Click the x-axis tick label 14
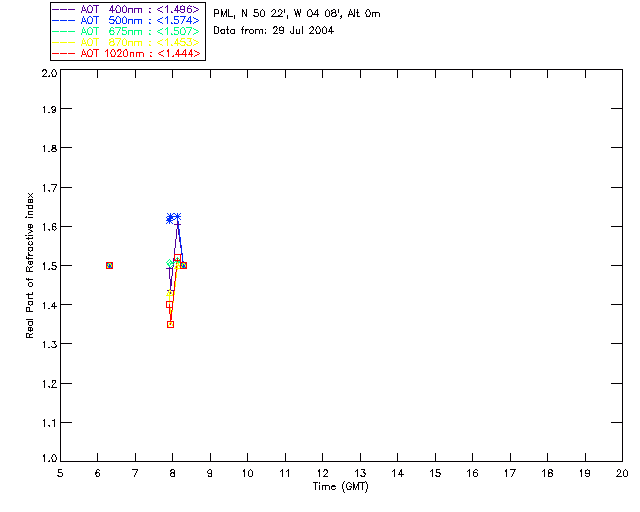This screenshot has height=512, width=640. (398, 473)
